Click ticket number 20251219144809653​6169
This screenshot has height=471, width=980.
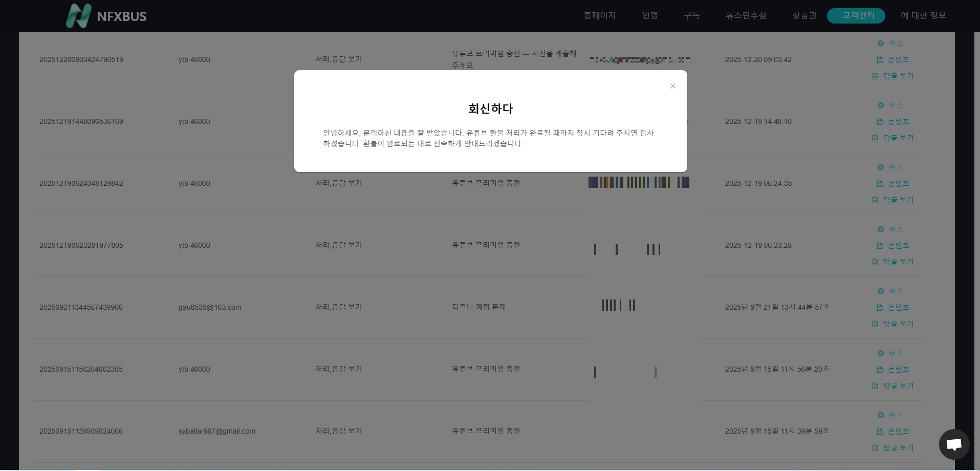tap(81, 121)
